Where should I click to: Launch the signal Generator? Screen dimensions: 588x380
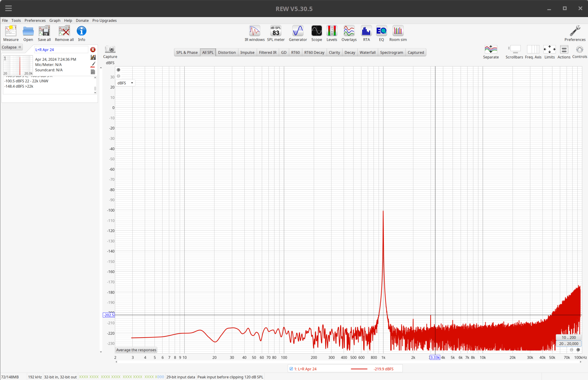[298, 34]
